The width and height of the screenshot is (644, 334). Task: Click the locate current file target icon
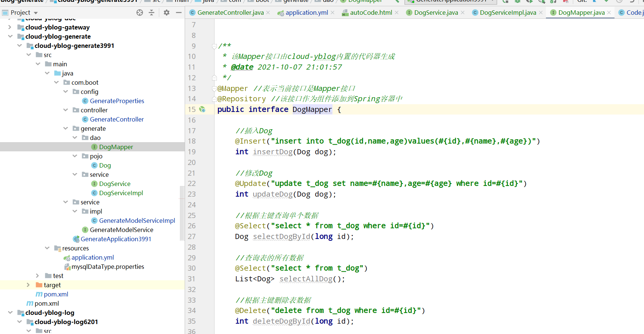click(140, 13)
